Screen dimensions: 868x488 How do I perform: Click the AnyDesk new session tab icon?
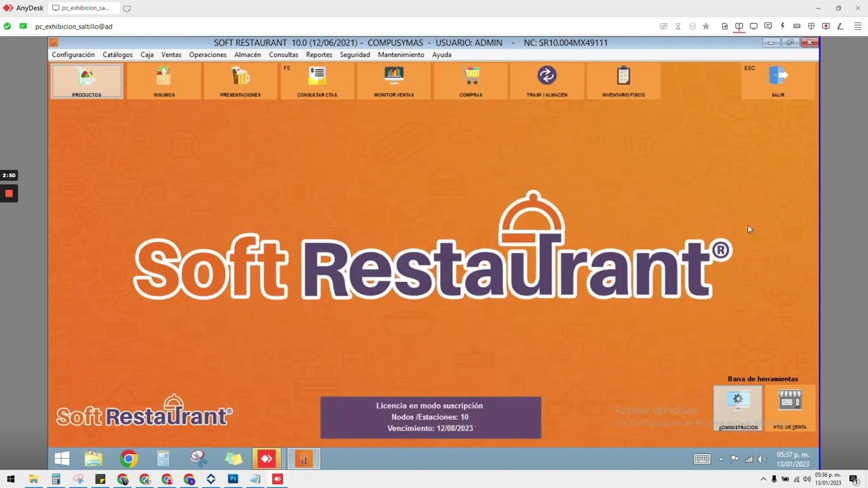click(127, 8)
